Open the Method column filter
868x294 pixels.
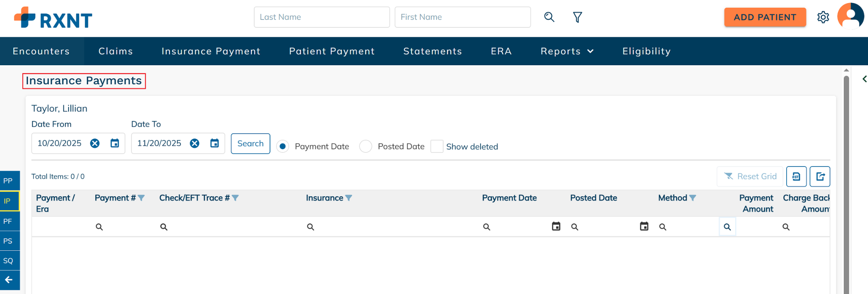point(693,198)
